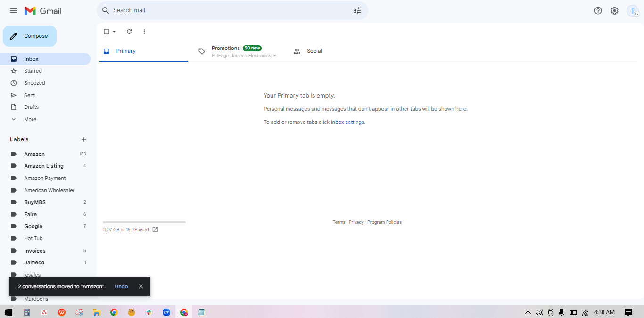Open storage management external link icon
Viewport: 644px width, 318px height.
155,230
